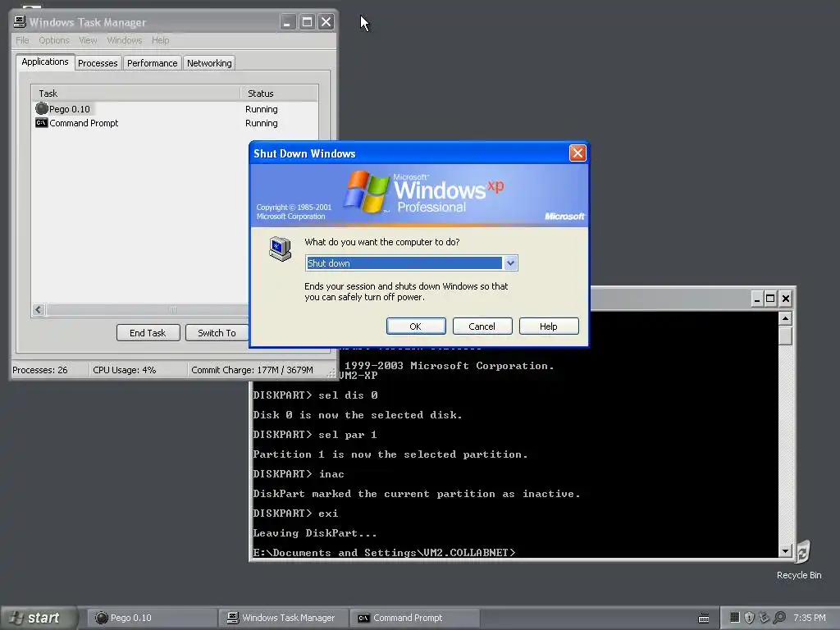Click Windows Task Manager taskbar button
The image size is (840, 630).
point(284,618)
